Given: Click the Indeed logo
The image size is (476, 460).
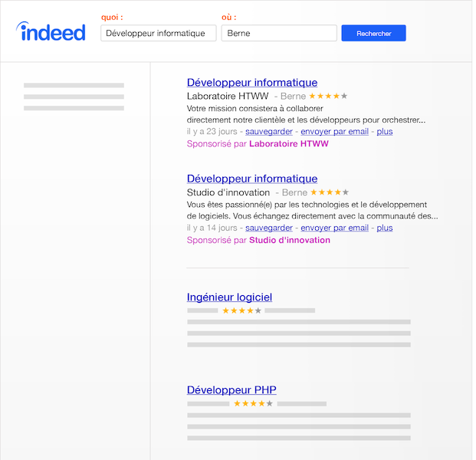Looking at the screenshot, I should coord(51,32).
